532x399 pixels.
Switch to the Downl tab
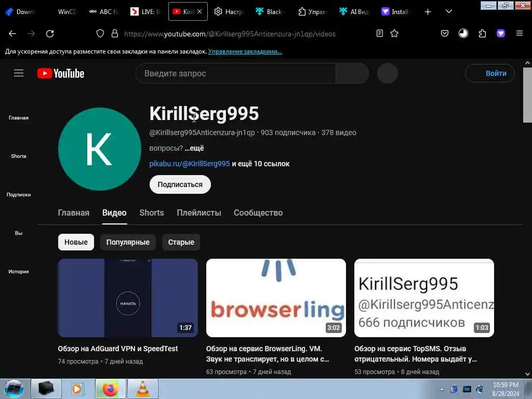click(x=20, y=11)
